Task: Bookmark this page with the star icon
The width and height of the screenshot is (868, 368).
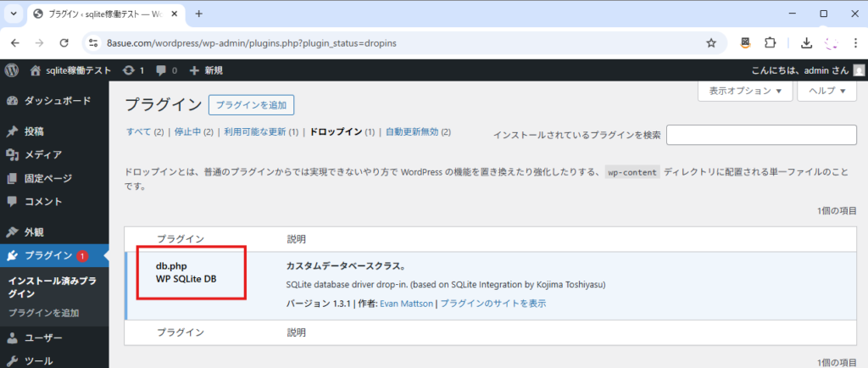Action: point(711,43)
